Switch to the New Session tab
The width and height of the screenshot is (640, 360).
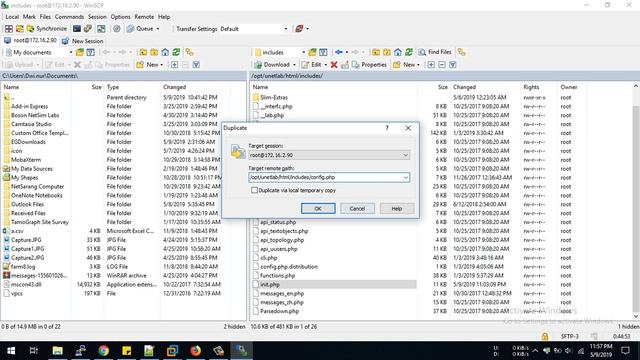coord(83,41)
